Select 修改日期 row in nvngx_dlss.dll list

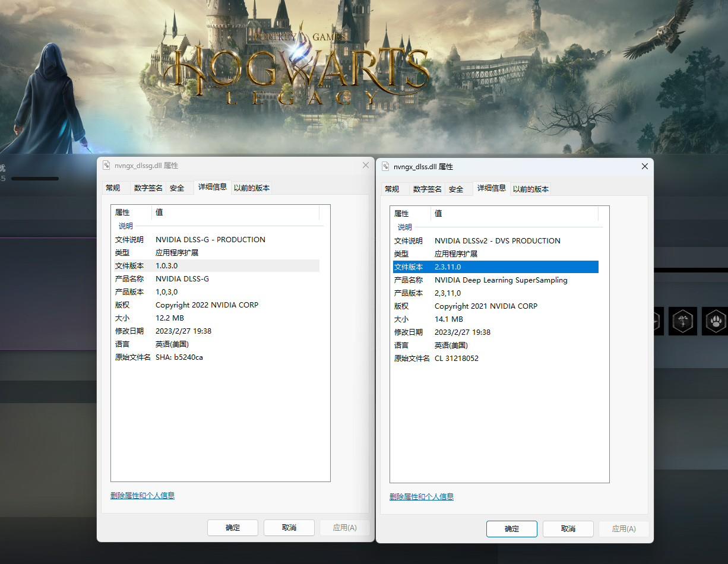pos(496,332)
